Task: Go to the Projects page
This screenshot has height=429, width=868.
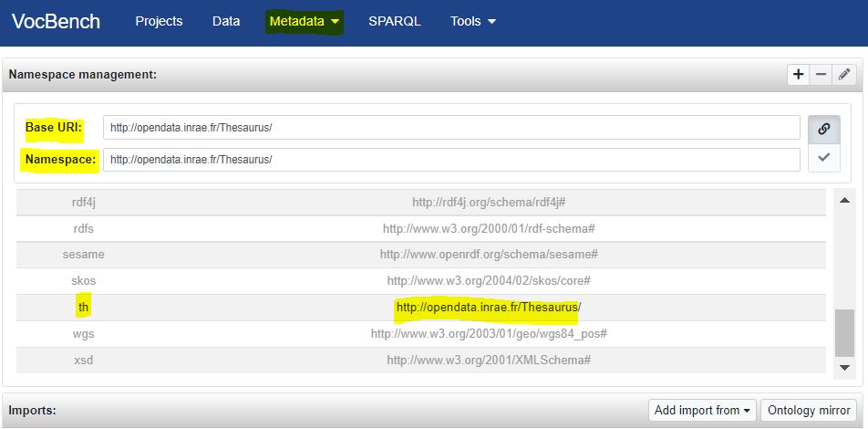Action: (x=159, y=21)
